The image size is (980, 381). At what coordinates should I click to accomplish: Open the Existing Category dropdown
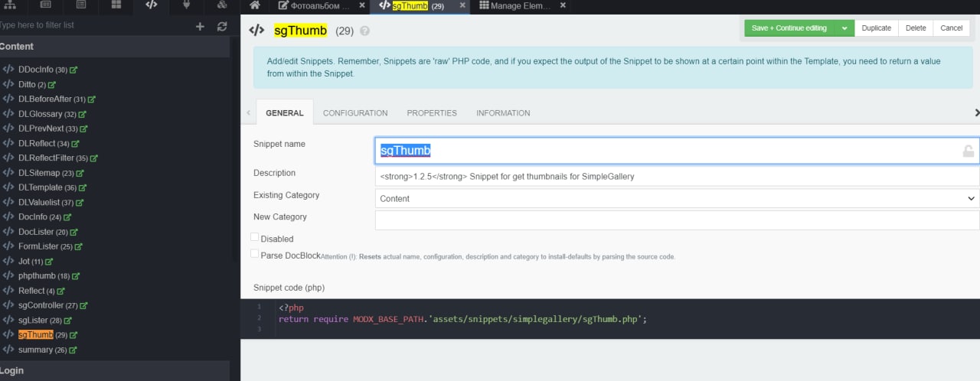tap(677, 198)
